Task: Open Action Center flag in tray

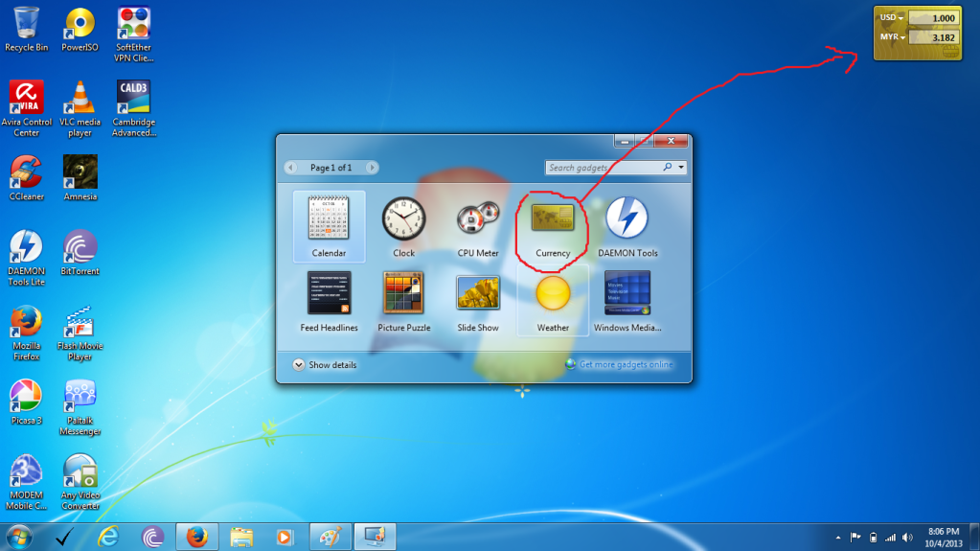Action: [855, 538]
